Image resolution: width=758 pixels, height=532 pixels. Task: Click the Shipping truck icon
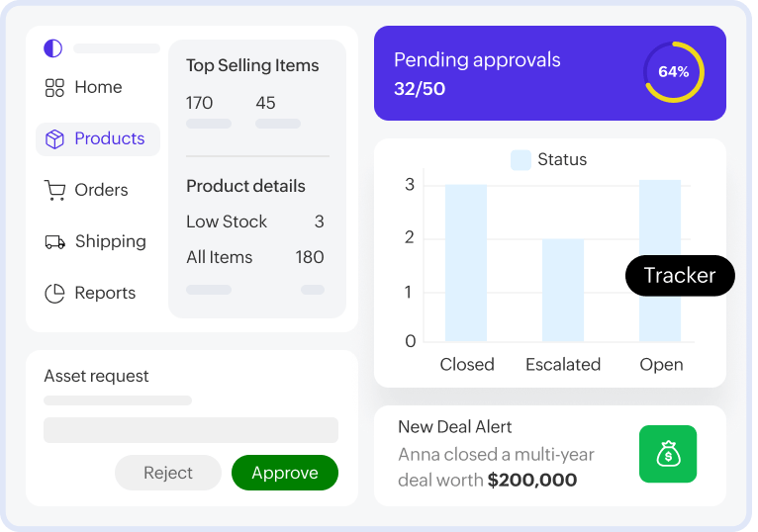(x=54, y=241)
